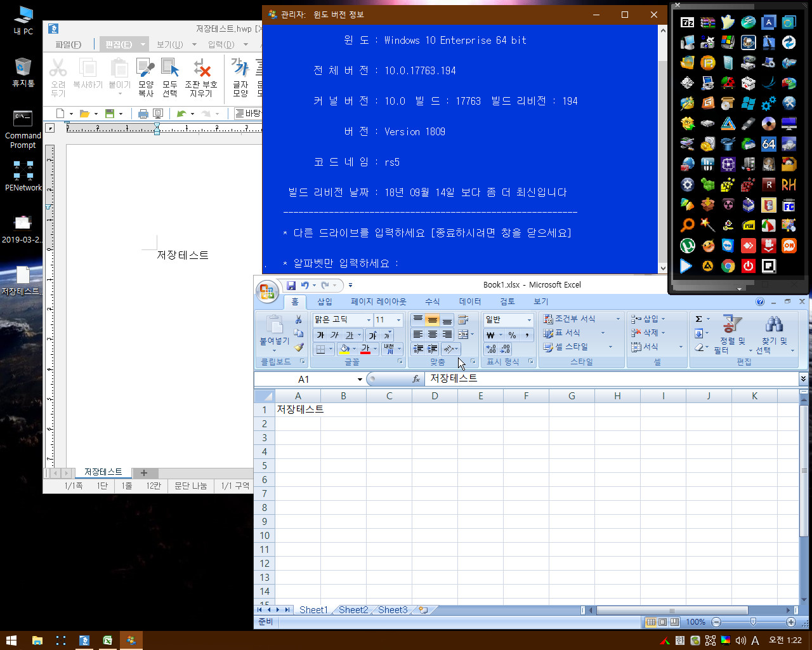The image size is (812, 650).
Task: Click the Excel formula bar input showing 저장테스트
Action: (x=612, y=379)
